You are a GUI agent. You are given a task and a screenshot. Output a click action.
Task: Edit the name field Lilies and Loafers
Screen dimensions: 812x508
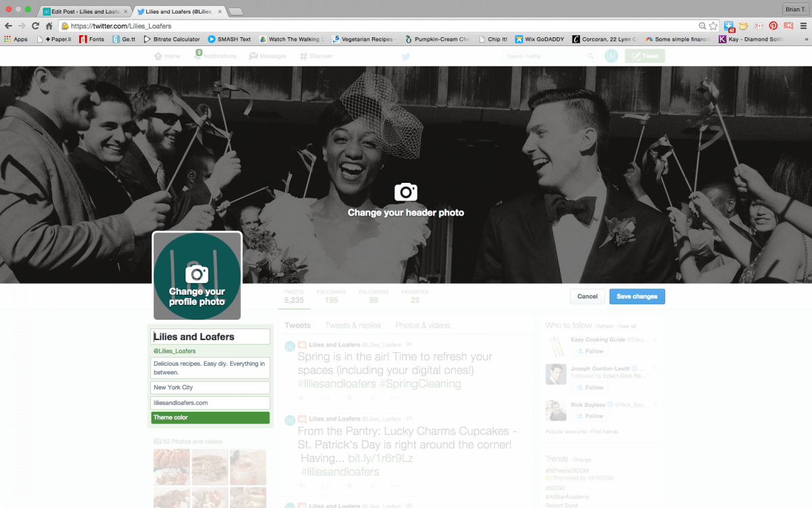point(210,337)
